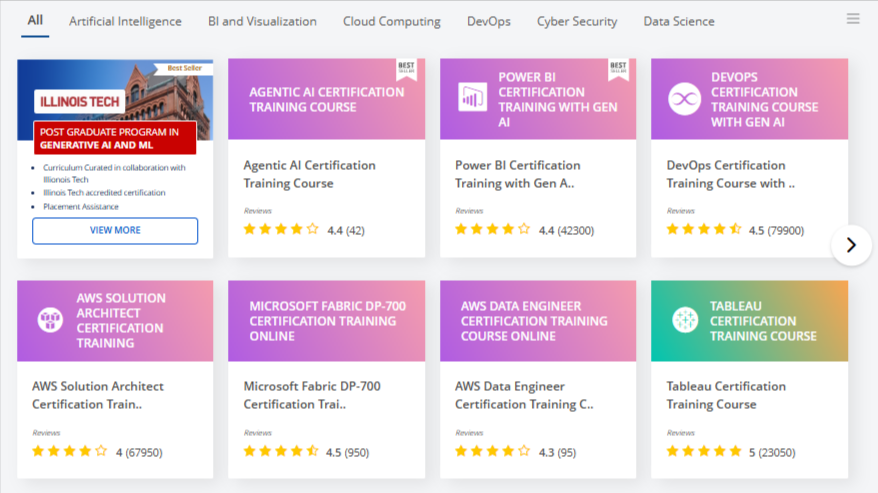The image size is (878, 493).
Task: Click rating text 4.4 (42)
Action: coord(345,230)
